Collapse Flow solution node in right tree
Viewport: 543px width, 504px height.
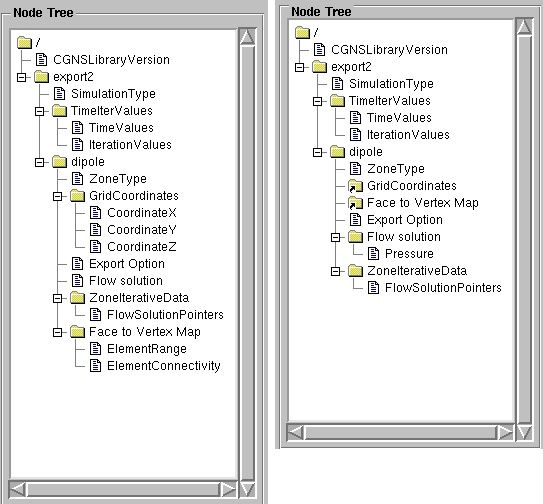click(x=336, y=237)
